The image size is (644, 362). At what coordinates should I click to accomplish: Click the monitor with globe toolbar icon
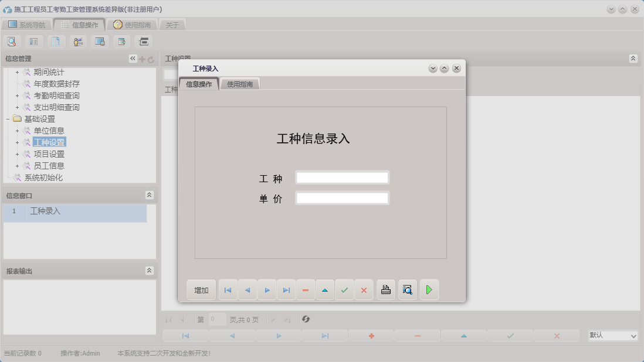[x=100, y=42]
